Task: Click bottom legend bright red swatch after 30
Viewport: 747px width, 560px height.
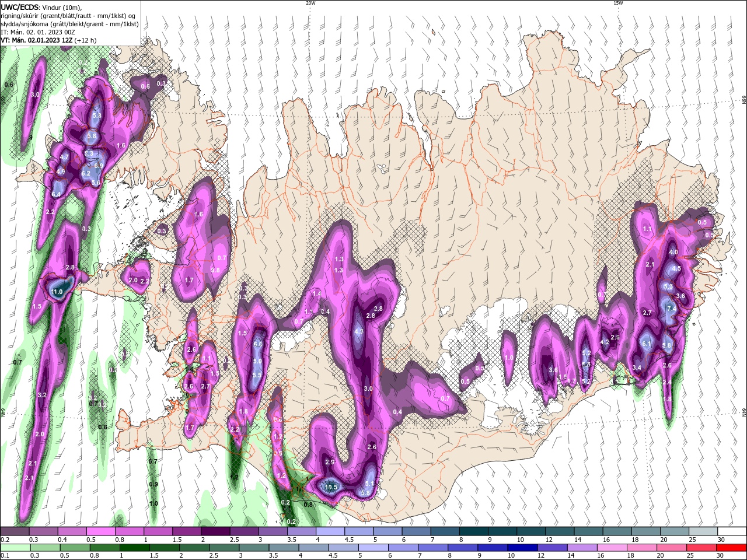Action: [731, 548]
